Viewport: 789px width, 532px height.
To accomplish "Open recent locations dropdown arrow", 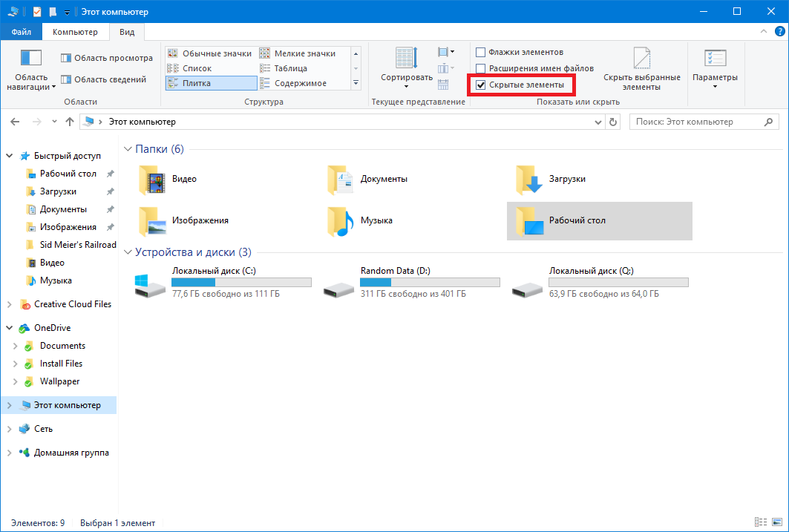I will 54,122.
